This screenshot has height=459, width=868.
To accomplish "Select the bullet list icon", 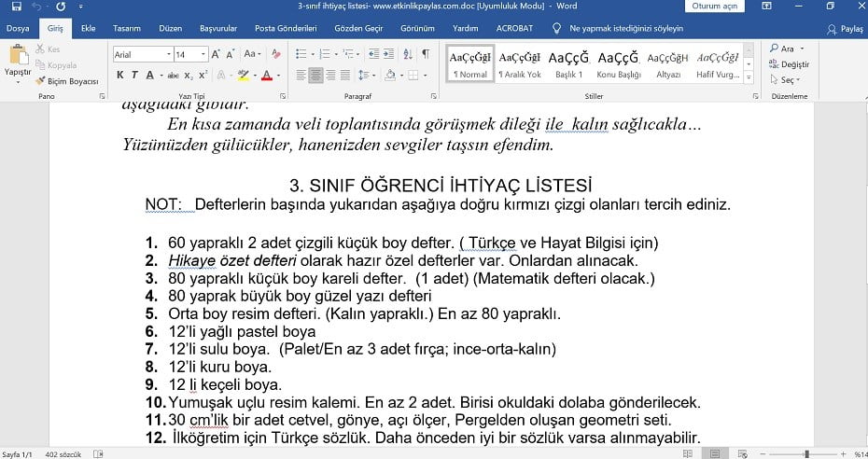I will [301, 53].
